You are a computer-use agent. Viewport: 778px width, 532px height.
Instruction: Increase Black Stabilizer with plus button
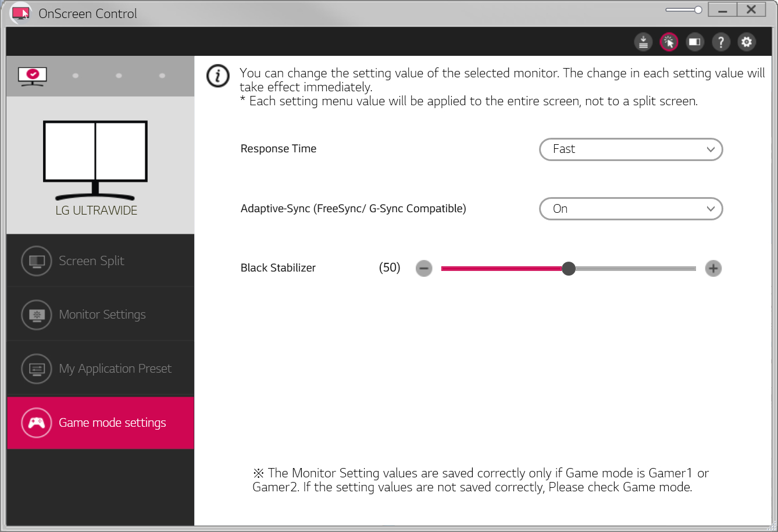(713, 269)
